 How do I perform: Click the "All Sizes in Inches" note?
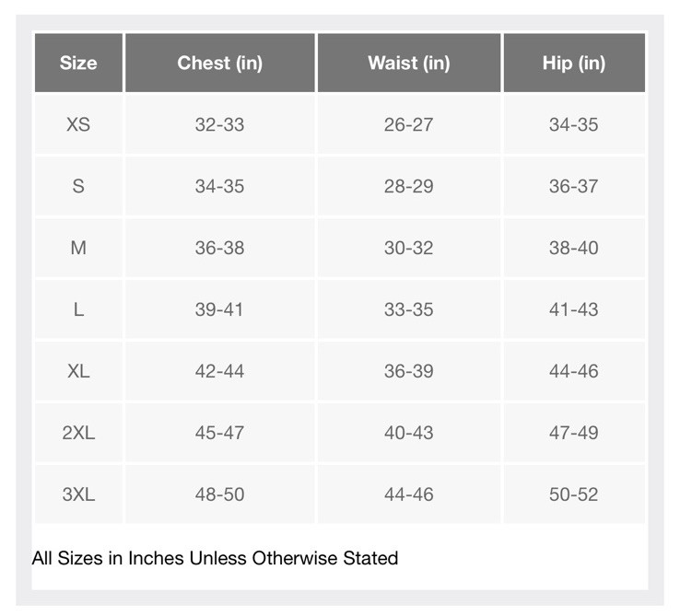215,558
